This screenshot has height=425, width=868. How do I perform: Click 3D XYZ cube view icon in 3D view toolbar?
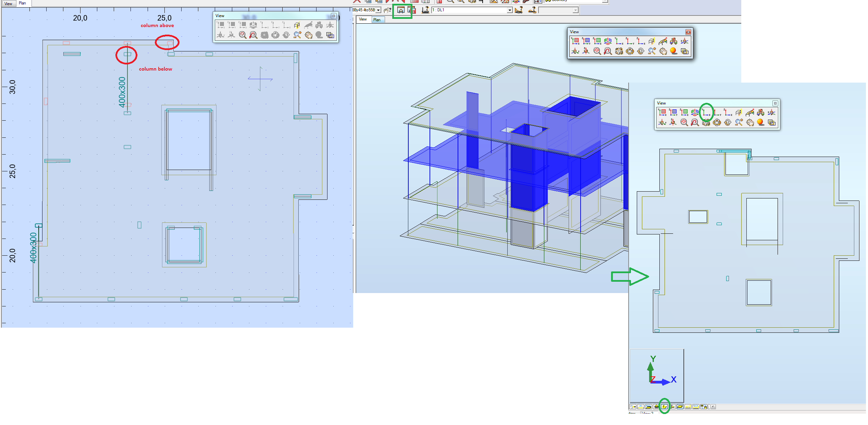(608, 41)
